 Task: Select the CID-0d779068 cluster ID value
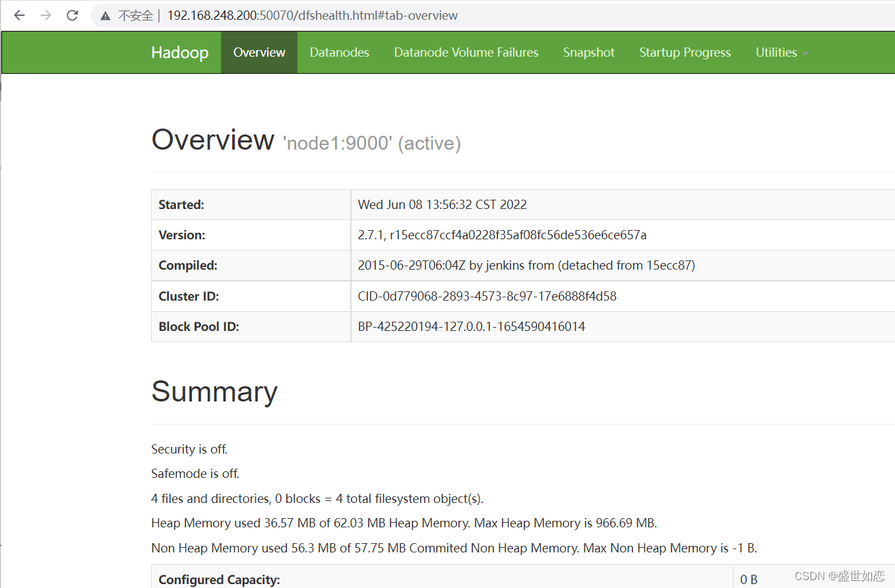[x=487, y=296]
